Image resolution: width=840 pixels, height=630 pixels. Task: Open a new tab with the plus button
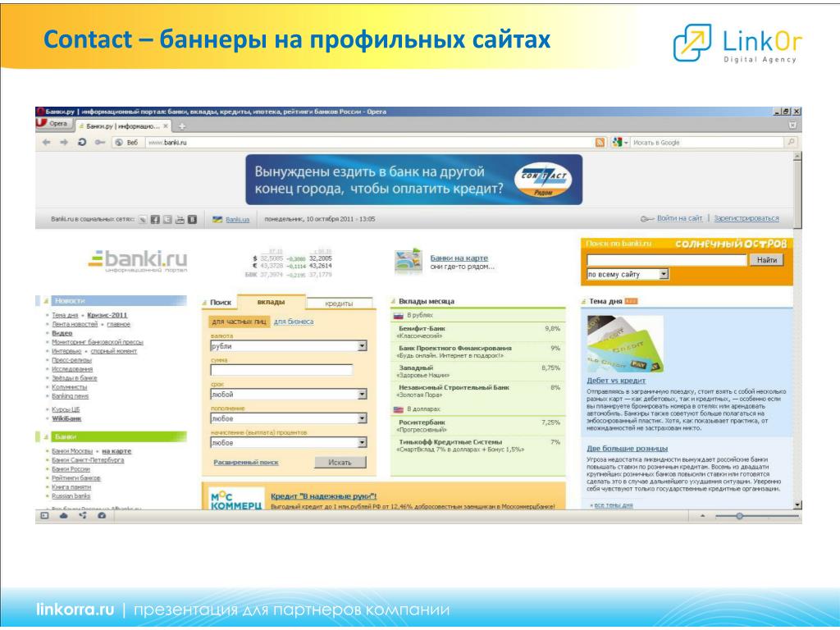click(x=182, y=126)
